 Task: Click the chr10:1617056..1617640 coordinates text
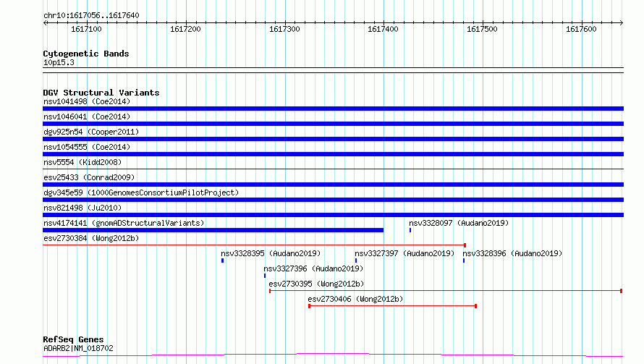coord(91,15)
